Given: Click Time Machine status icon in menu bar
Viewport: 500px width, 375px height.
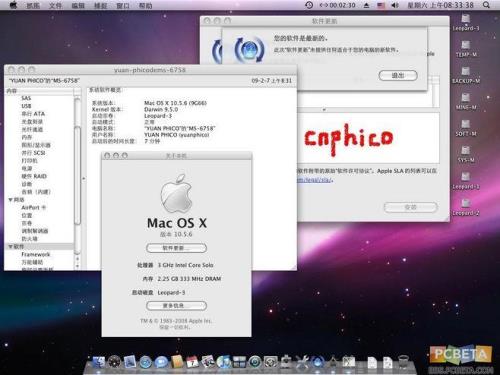Looking at the screenshot, I should [309, 5].
